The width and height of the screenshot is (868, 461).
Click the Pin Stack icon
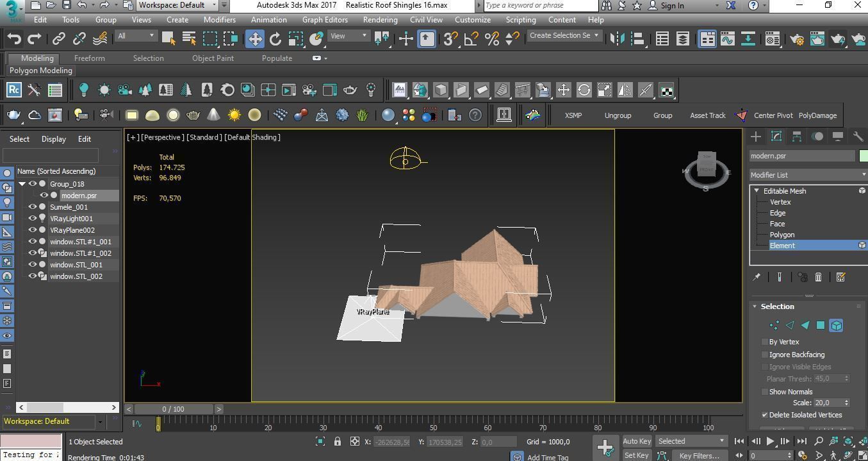pyautogui.click(x=757, y=277)
